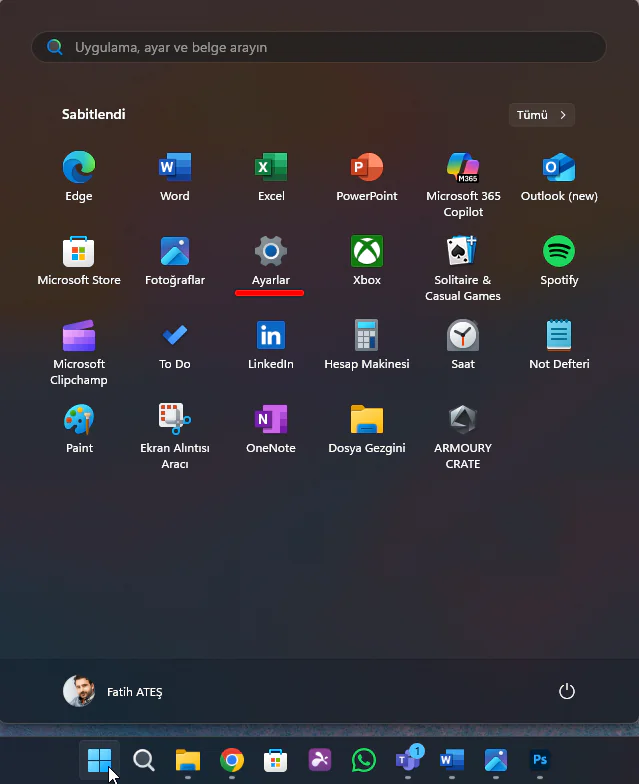The image size is (639, 784).
Task: Open File Explorer from taskbar
Action: click(x=188, y=760)
